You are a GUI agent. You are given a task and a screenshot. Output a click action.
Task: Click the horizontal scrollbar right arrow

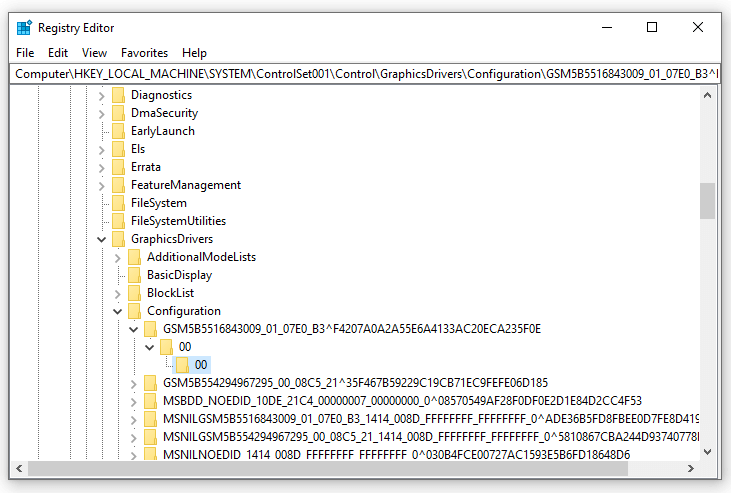(x=691, y=468)
